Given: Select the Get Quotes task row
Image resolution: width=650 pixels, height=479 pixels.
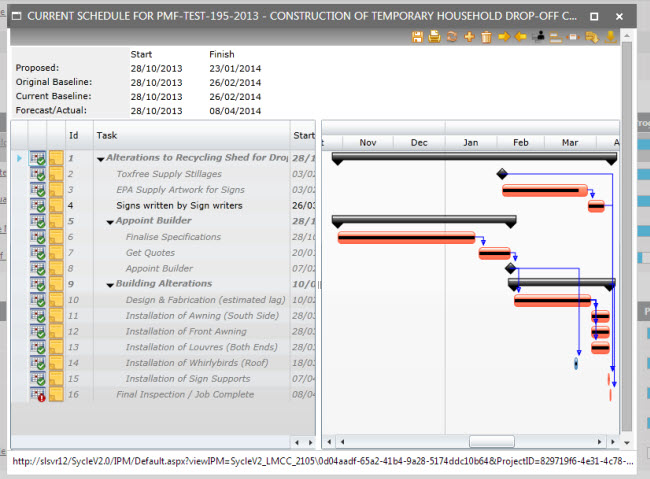Looking at the screenshot, I should [150, 253].
